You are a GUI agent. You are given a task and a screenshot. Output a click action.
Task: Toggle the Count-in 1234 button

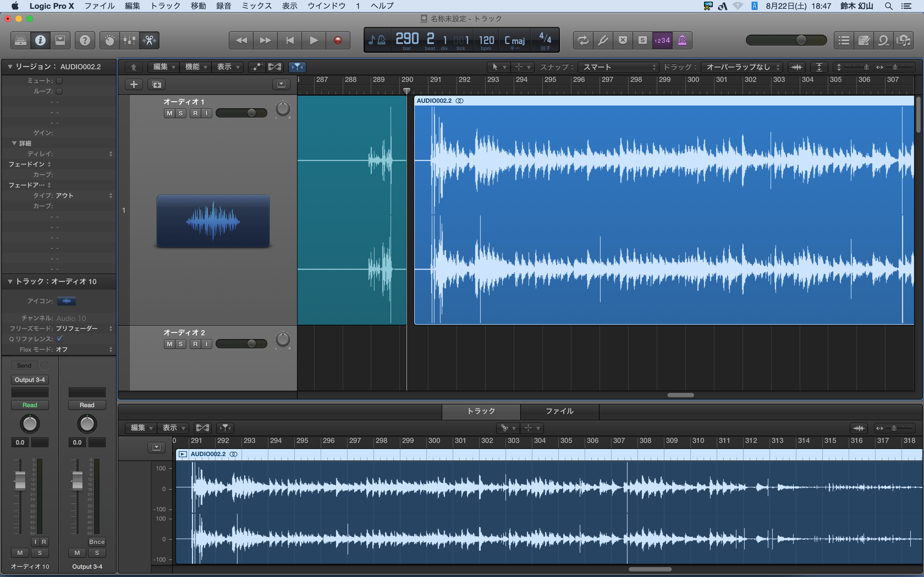click(x=662, y=40)
